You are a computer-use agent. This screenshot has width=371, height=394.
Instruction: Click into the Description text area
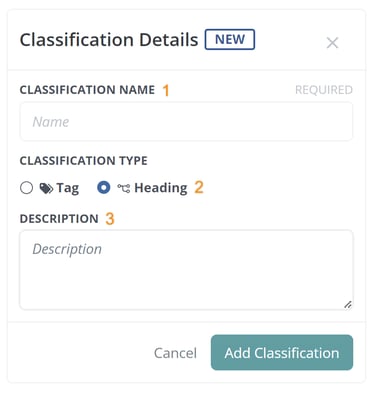pyautogui.click(x=186, y=270)
